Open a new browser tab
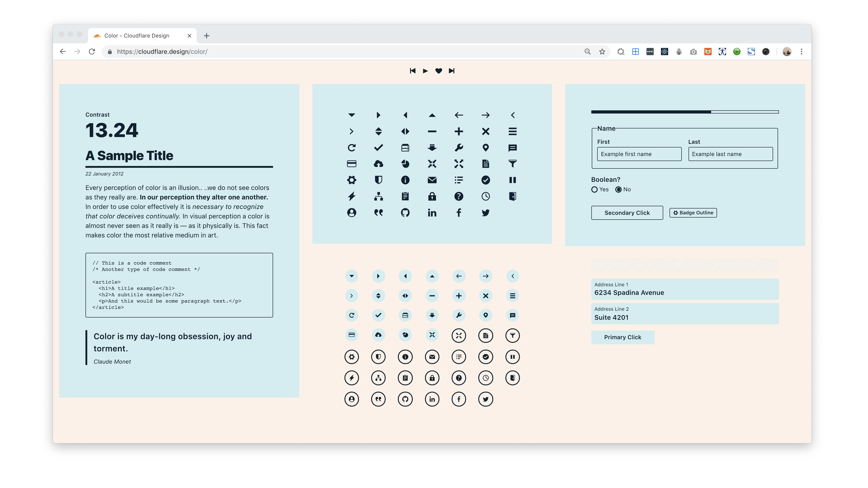Viewport: 868px width, 488px height. coord(207,36)
